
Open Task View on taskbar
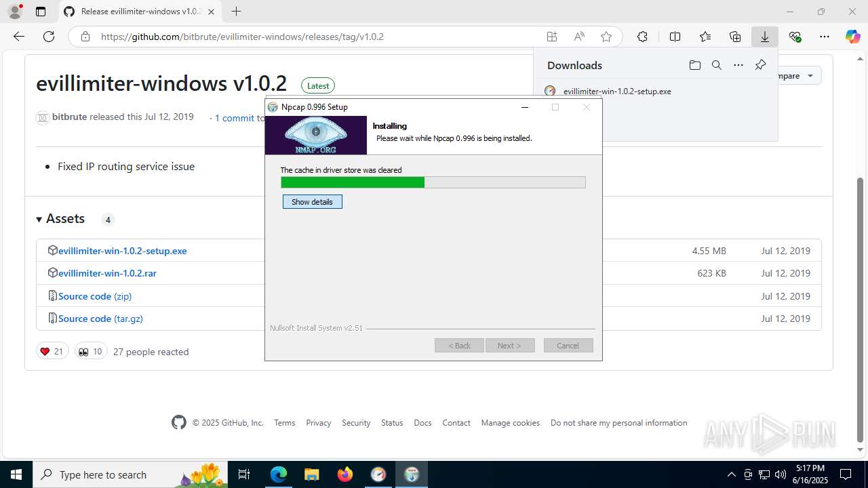pyautogui.click(x=244, y=474)
